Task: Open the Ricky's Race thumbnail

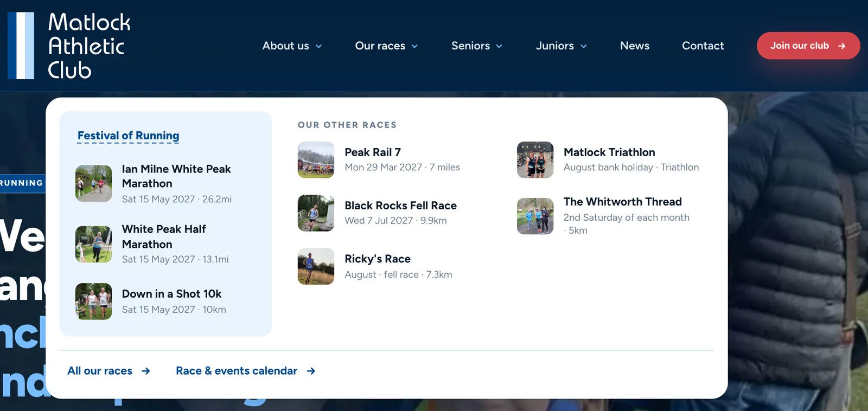Action: tap(316, 266)
